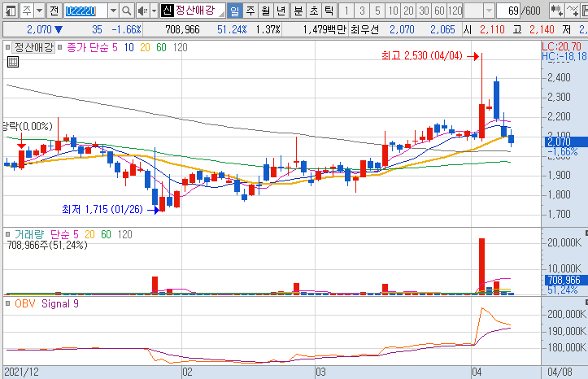Switch to monthly 월 chart period
The width and height of the screenshot is (588, 379).
click(265, 11)
